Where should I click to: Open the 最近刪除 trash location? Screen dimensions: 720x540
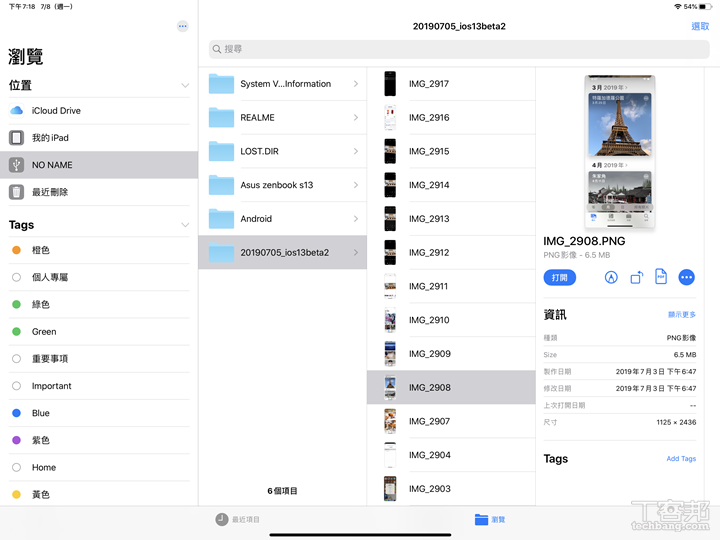coord(50,192)
